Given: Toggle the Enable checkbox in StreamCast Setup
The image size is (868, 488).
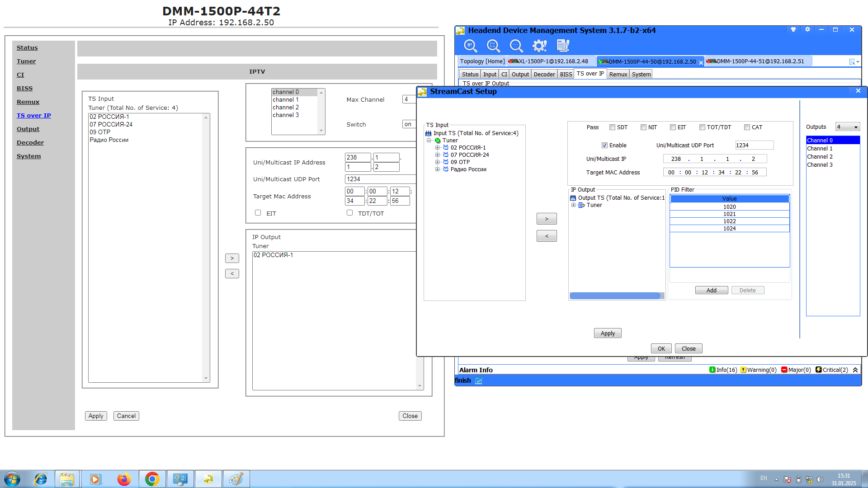Looking at the screenshot, I should pos(604,145).
